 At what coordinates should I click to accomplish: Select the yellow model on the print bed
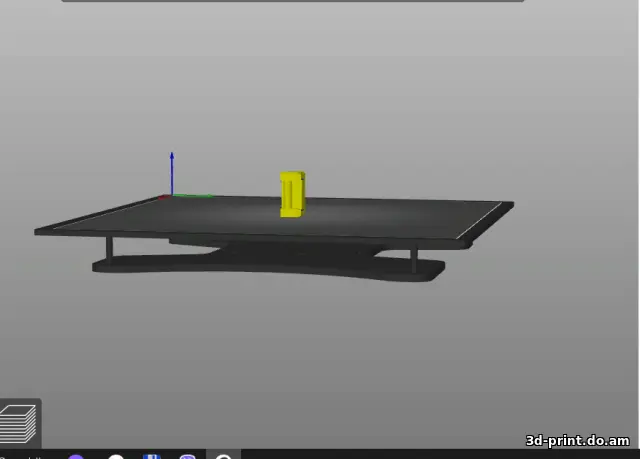tap(292, 194)
